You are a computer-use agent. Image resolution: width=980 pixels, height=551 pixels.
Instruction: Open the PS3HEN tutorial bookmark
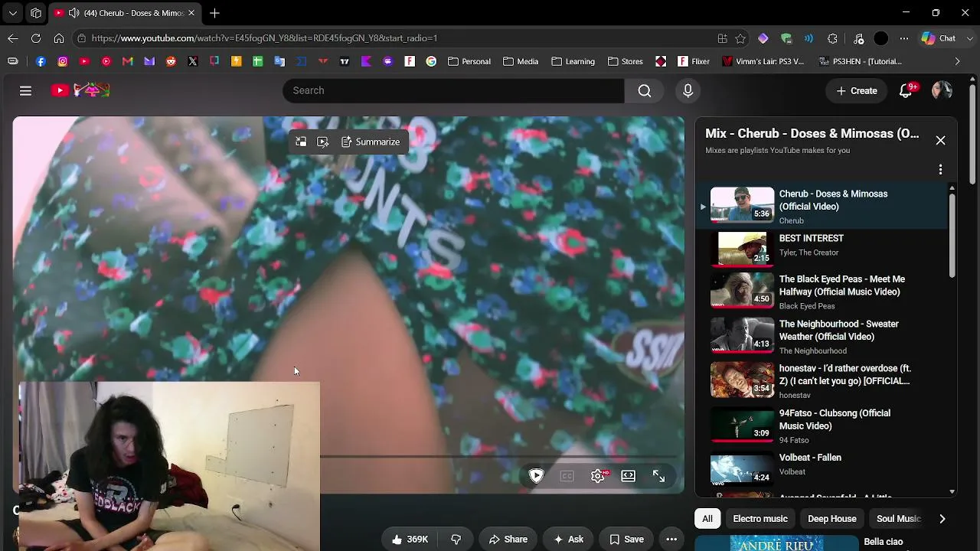(x=860, y=61)
